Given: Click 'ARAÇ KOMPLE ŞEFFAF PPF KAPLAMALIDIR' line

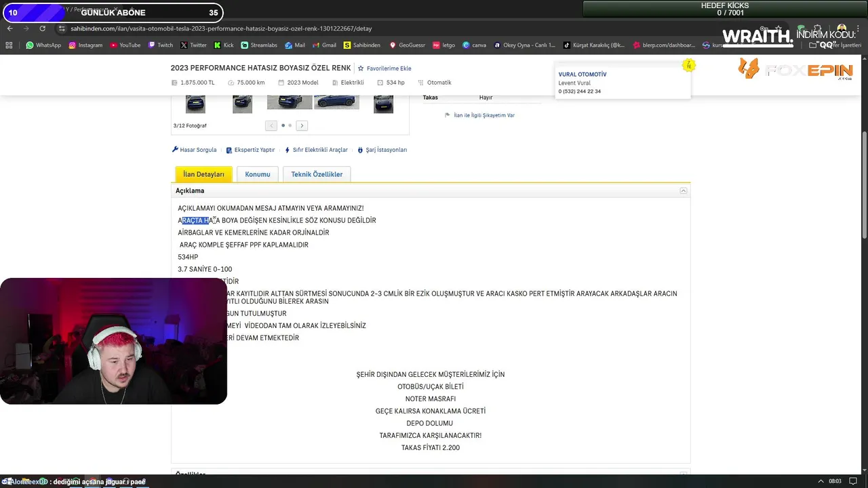Looking at the screenshot, I should coord(244,245).
